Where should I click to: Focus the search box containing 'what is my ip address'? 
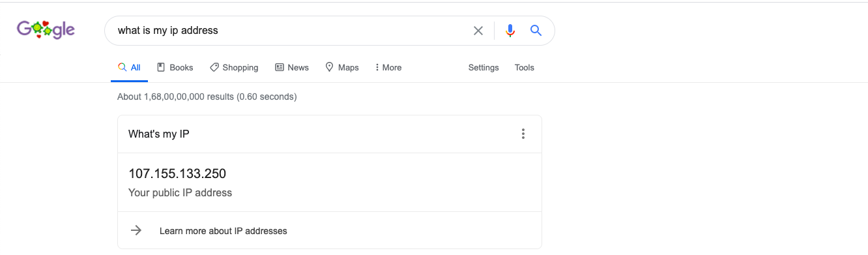click(x=287, y=31)
